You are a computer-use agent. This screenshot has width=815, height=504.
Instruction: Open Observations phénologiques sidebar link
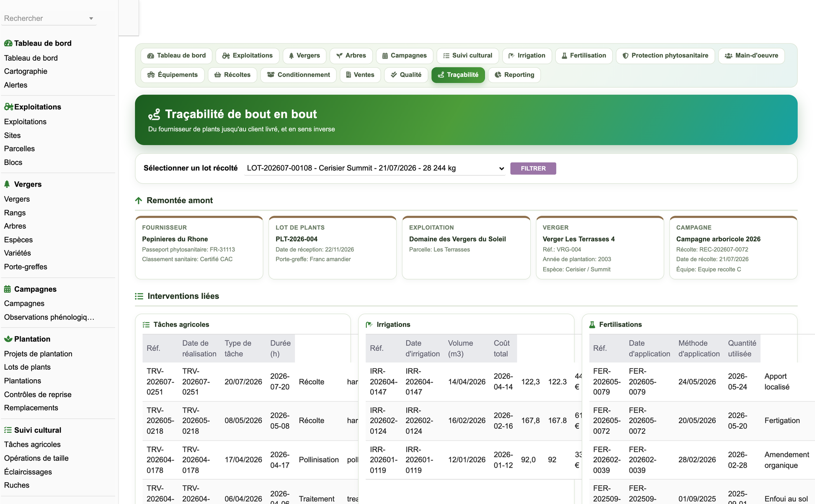49,317
